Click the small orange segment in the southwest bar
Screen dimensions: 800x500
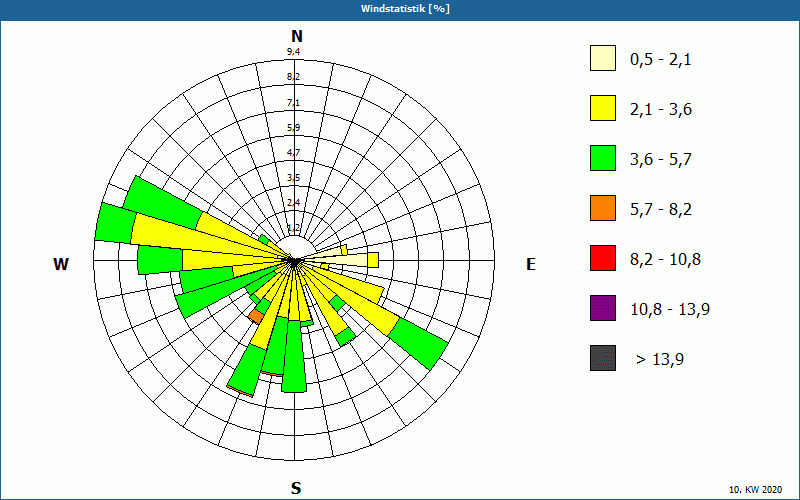pos(256,316)
